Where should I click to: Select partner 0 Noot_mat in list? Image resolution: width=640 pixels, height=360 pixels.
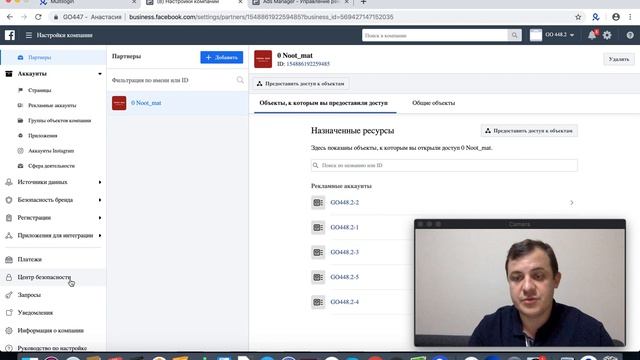click(178, 103)
